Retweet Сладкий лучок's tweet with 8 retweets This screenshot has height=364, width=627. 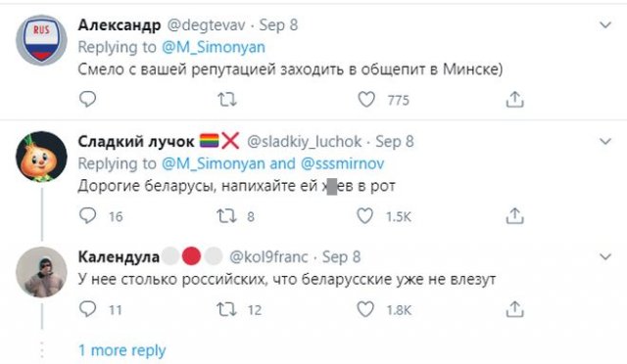click(x=226, y=216)
